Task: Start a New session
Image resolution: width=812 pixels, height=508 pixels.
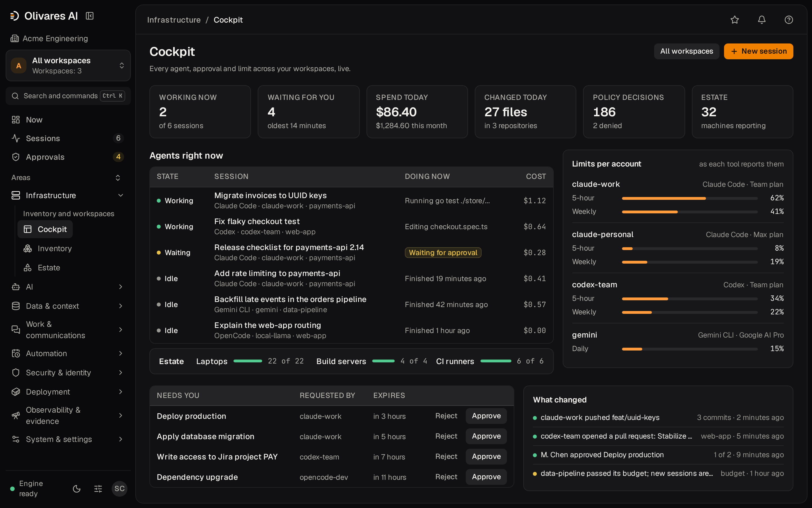Action: click(x=758, y=51)
